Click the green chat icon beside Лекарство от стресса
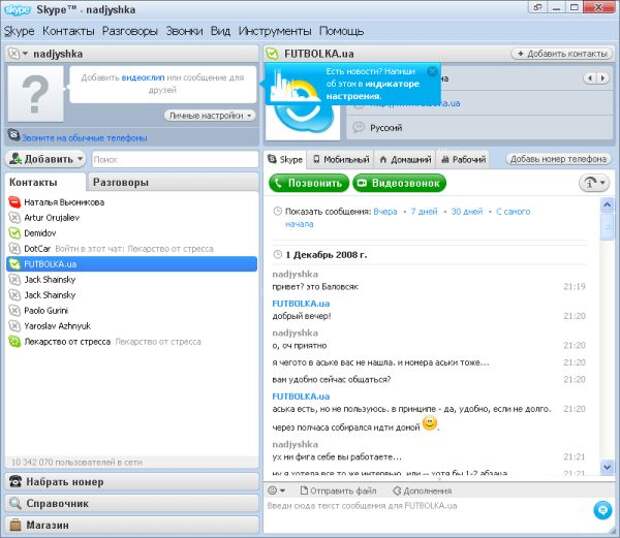This screenshot has width=620, height=538. tap(15, 341)
